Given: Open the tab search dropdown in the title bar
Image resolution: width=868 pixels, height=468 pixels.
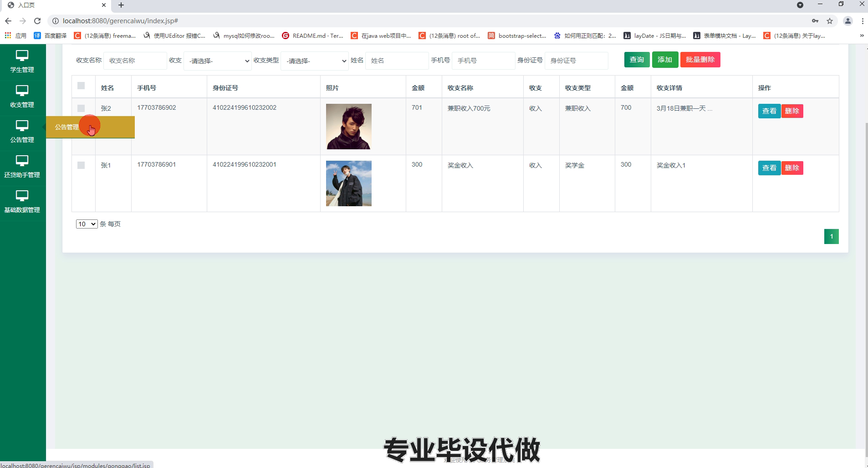Looking at the screenshot, I should [800, 5].
